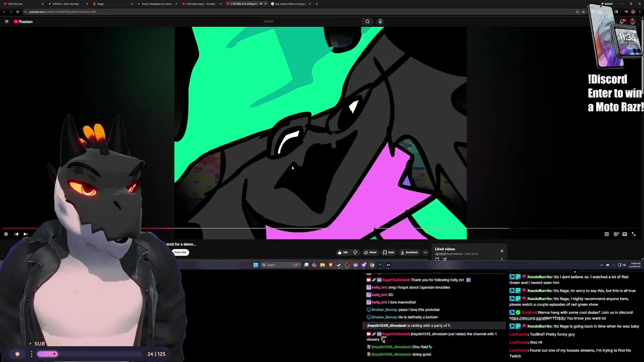Open the Chrome profile avatar
Screen dimensions: 644x362
pyautogui.click(x=633, y=12)
